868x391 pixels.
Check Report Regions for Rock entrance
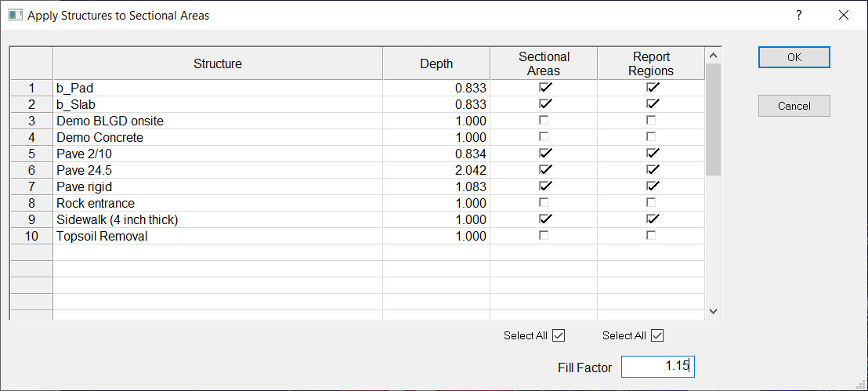[x=652, y=202]
